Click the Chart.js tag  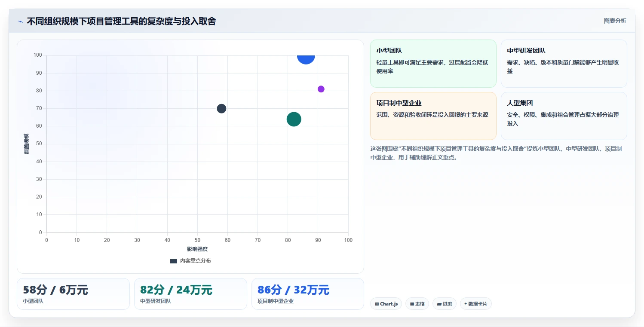(386, 304)
